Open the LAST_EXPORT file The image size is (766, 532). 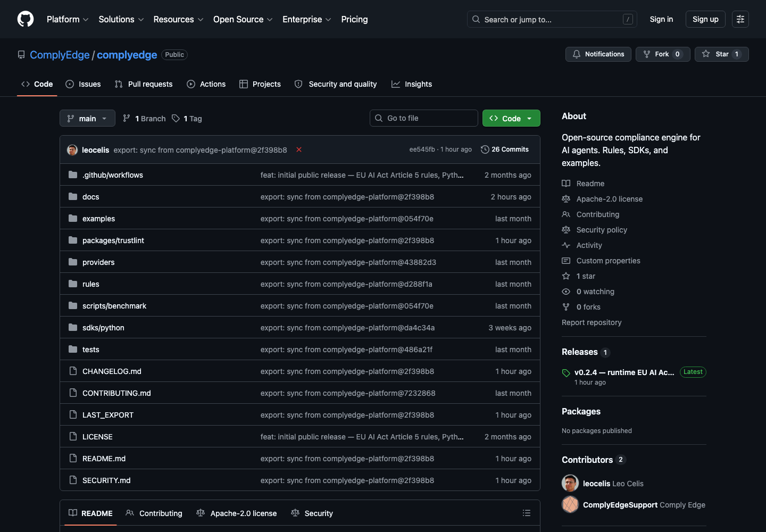click(x=108, y=415)
